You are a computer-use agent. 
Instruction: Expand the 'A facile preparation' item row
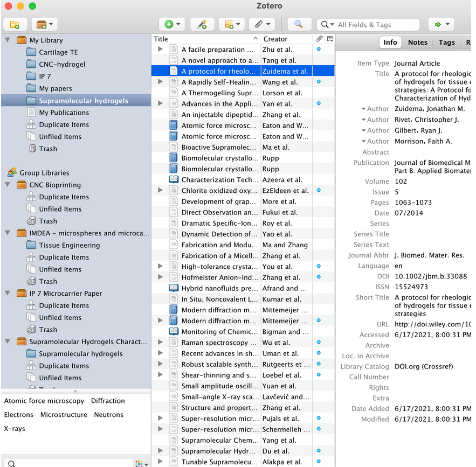[160, 49]
